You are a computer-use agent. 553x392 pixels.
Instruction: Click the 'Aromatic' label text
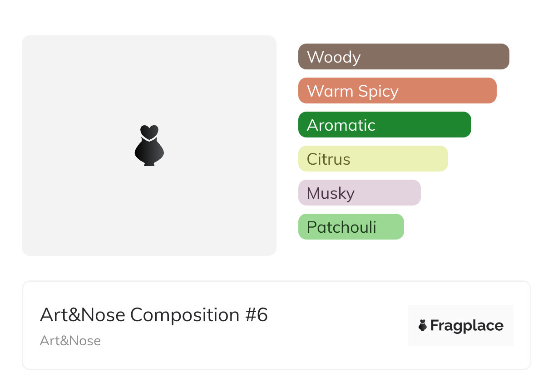click(x=341, y=125)
